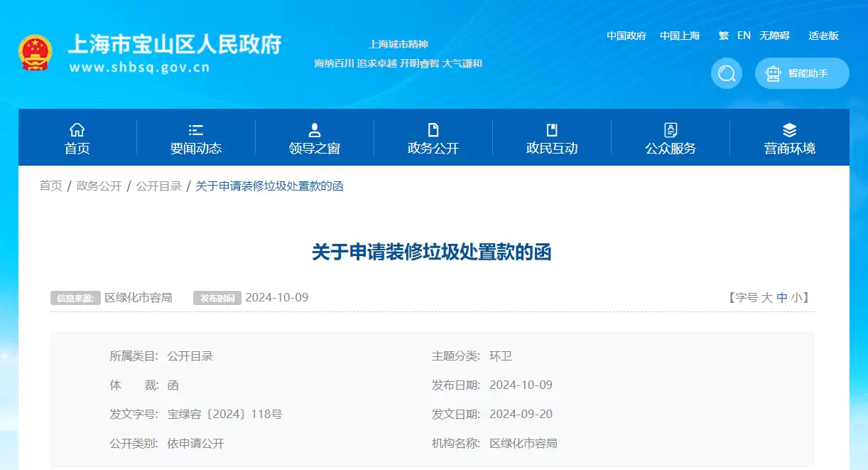Enable 无障碍 accessibility mode
868x470 pixels.
774,36
